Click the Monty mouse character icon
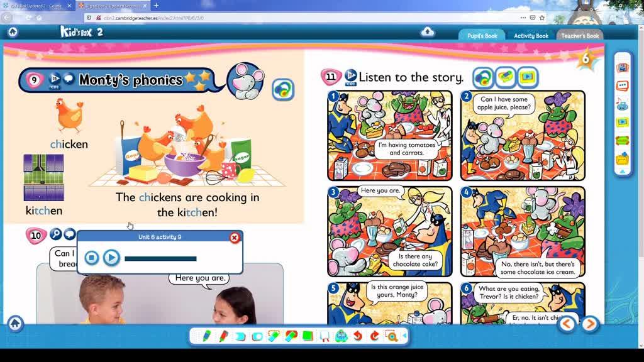644x362 pixels. pyautogui.click(x=246, y=81)
